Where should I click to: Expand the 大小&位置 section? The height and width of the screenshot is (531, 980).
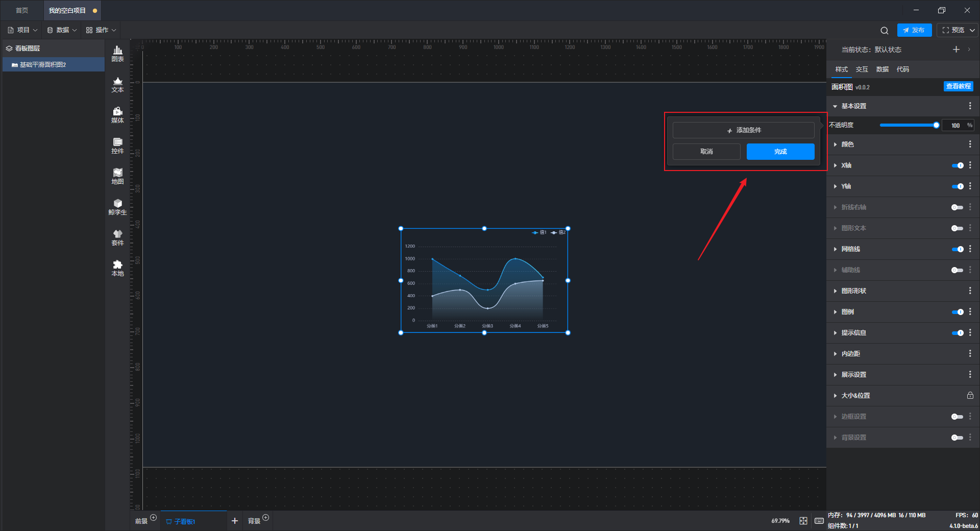point(835,396)
